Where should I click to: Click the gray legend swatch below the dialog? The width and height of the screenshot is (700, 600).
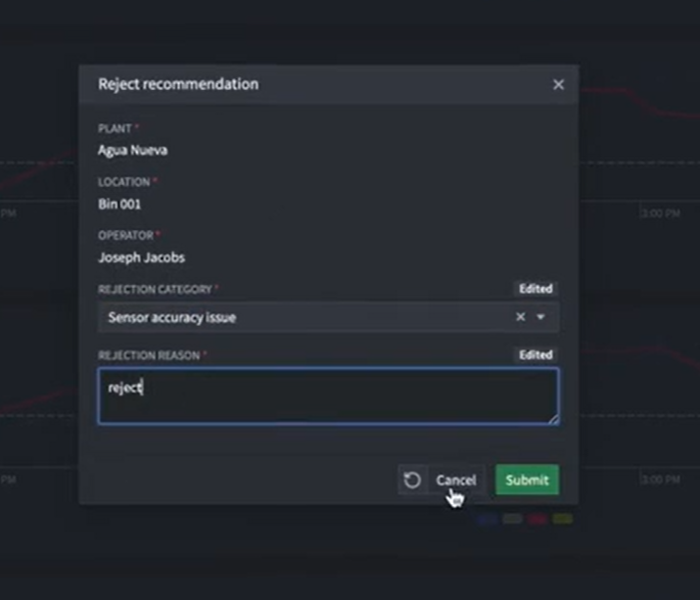(x=512, y=519)
